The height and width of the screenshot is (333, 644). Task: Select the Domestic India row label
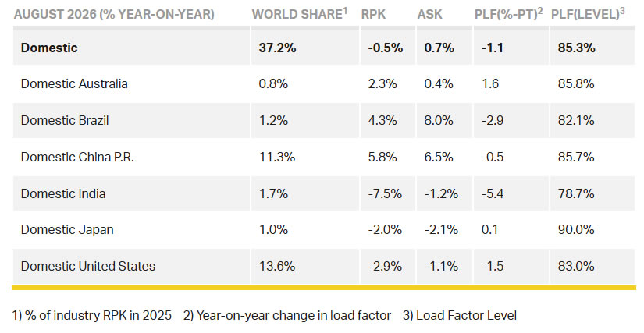click(x=63, y=193)
